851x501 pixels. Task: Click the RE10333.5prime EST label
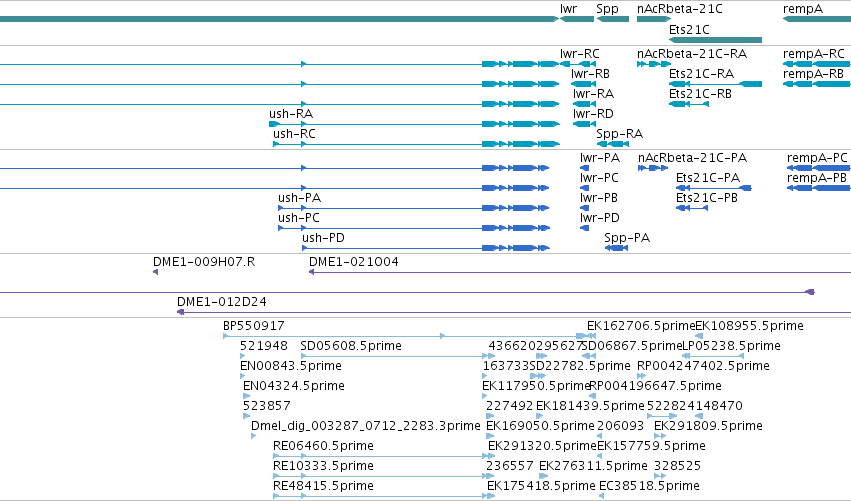tap(323, 466)
